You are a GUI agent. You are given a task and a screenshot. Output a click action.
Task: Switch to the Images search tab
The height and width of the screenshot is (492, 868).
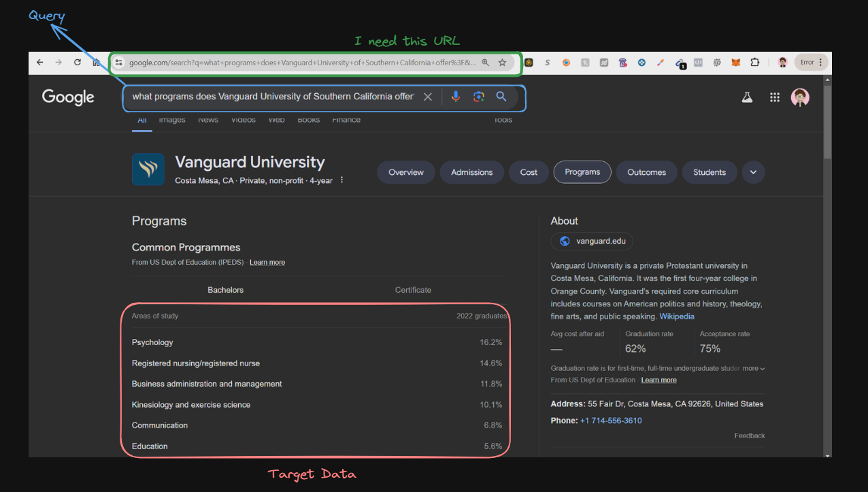[171, 119]
